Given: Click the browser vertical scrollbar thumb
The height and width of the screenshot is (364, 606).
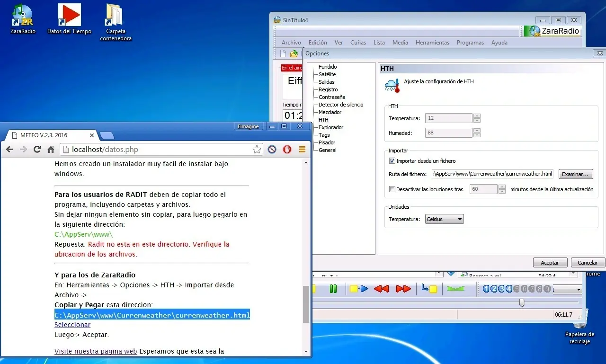Looking at the screenshot, I should (x=306, y=304).
